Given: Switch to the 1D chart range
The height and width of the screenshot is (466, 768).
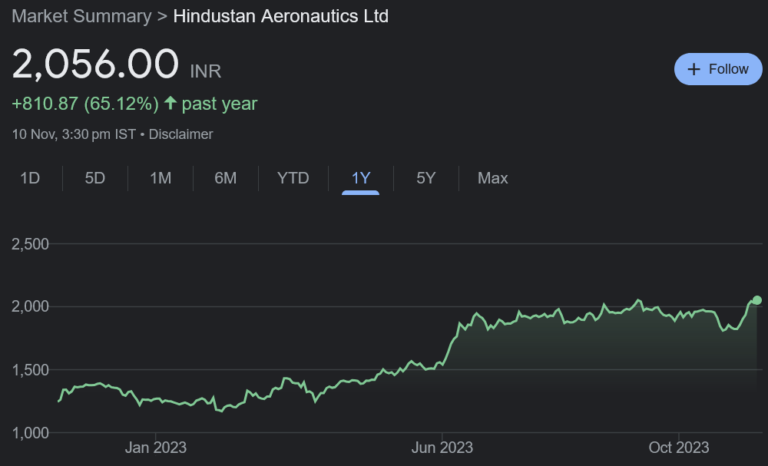Looking at the screenshot, I should pos(31,178).
